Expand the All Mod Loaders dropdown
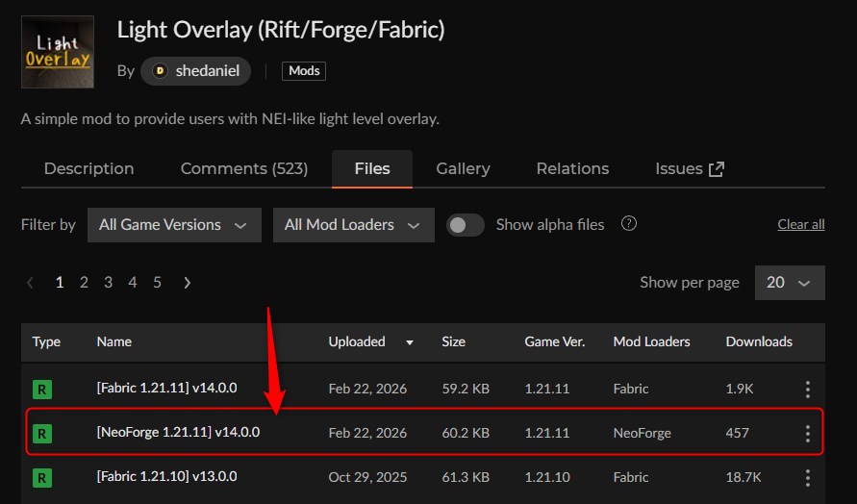 [x=354, y=225]
